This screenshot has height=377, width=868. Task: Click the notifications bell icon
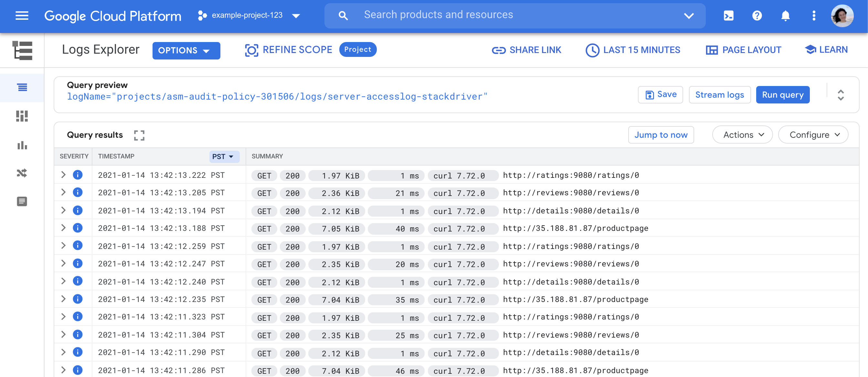786,16
